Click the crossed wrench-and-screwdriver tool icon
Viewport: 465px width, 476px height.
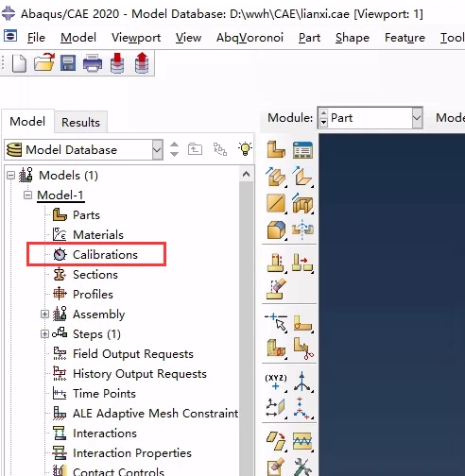click(302, 467)
